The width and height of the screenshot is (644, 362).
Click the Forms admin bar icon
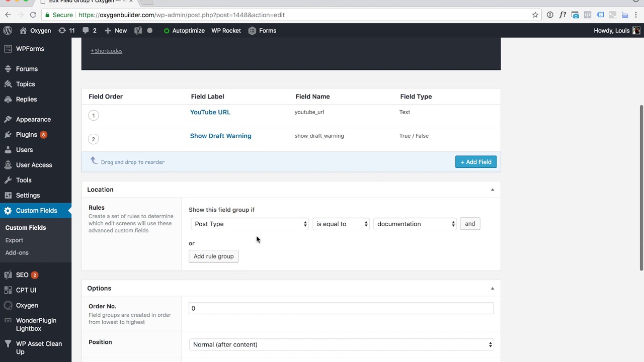coord(252,31)
